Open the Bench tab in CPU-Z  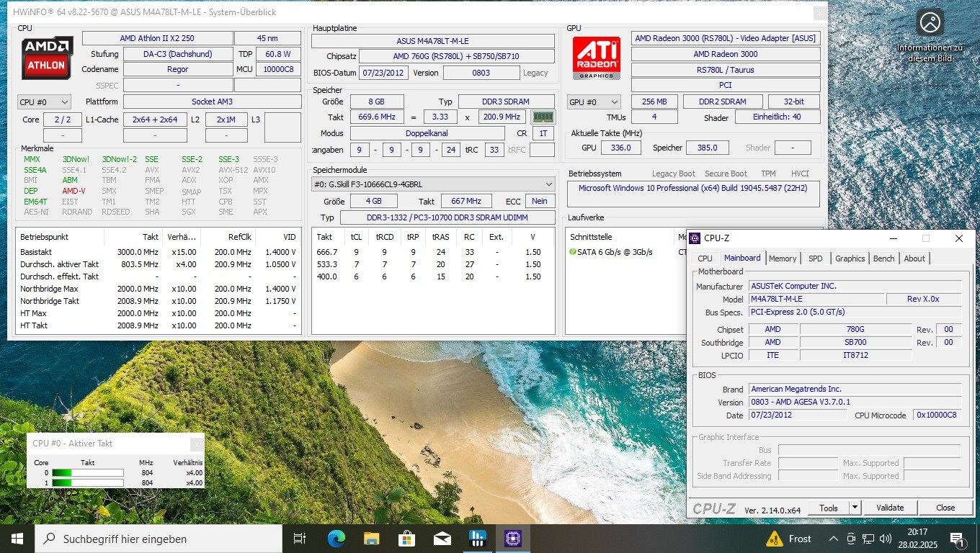point(883,258)
